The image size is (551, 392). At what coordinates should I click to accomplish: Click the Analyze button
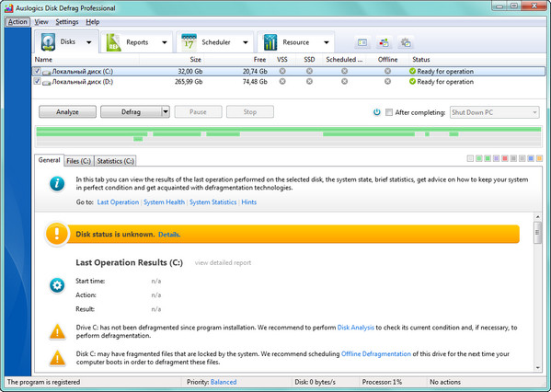(67, 112)
